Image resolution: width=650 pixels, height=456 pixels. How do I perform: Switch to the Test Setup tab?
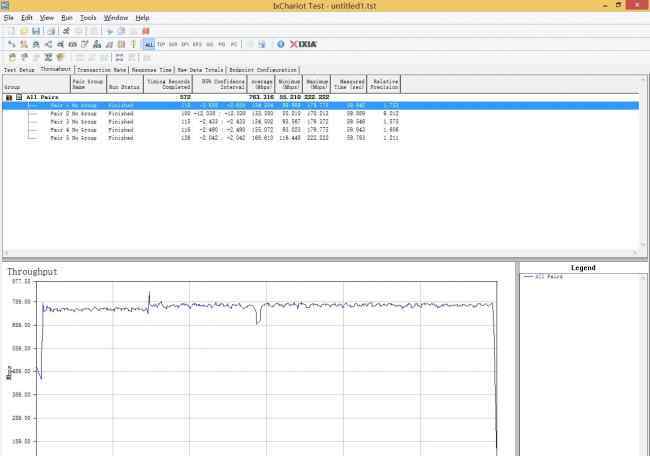(19, 70)
